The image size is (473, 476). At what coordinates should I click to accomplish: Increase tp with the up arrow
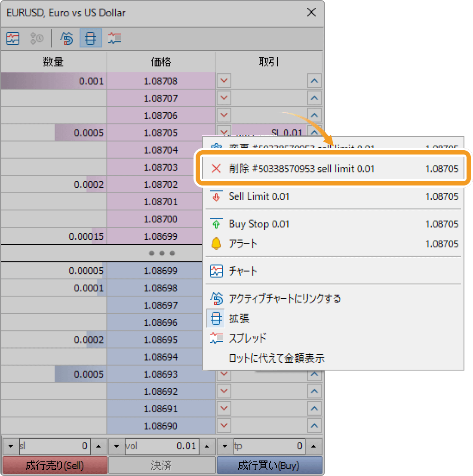[x=313, y=446]
